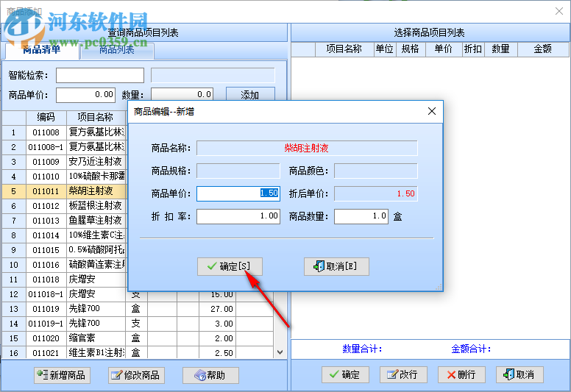The image size is (571, 392).
Task: Click the edit icon on 改行
Action: point(393,374)
